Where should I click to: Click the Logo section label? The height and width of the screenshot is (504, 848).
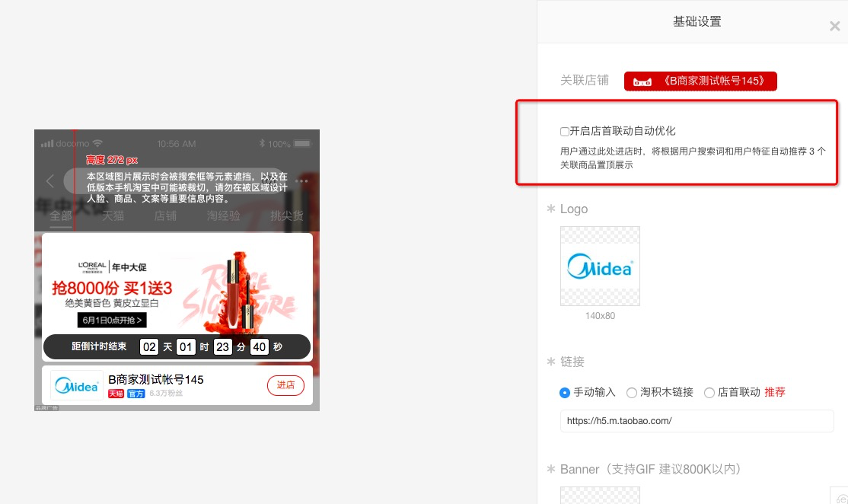574,209
